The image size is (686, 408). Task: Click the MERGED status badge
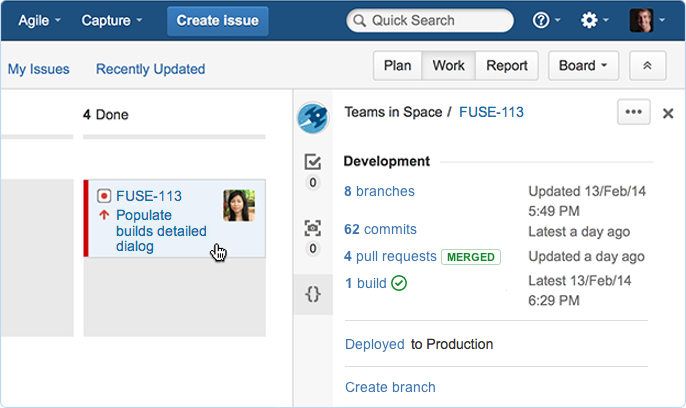[471, 257]
